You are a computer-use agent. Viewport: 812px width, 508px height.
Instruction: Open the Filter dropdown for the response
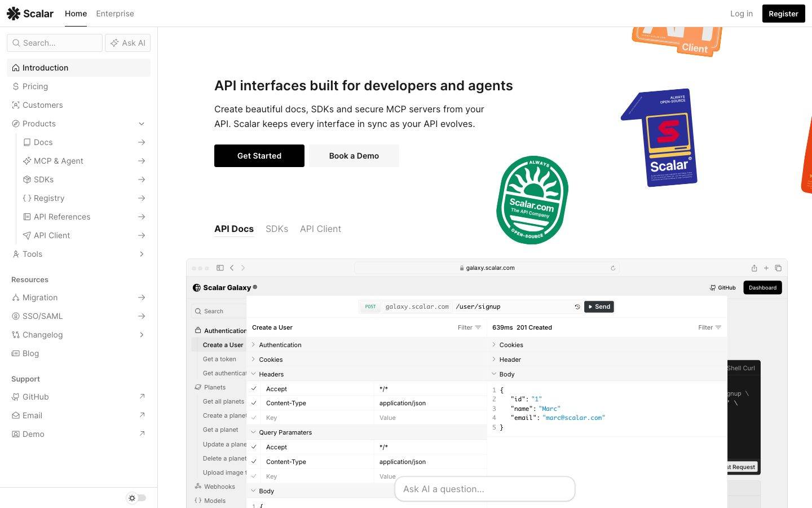(709, 327)
